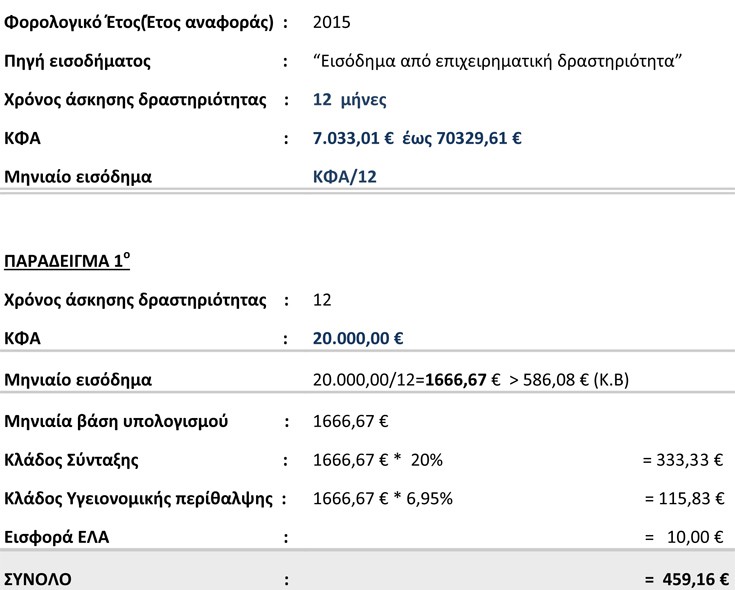Click the tax year value 2015
The width and height of the screenshot is (735, 590).
[331, 22]
